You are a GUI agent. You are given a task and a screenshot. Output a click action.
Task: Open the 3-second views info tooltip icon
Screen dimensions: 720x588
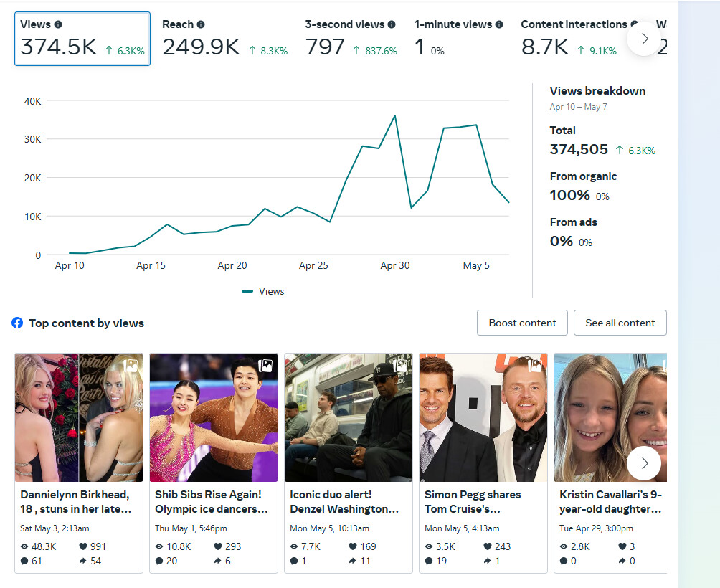tap(392, 24)
